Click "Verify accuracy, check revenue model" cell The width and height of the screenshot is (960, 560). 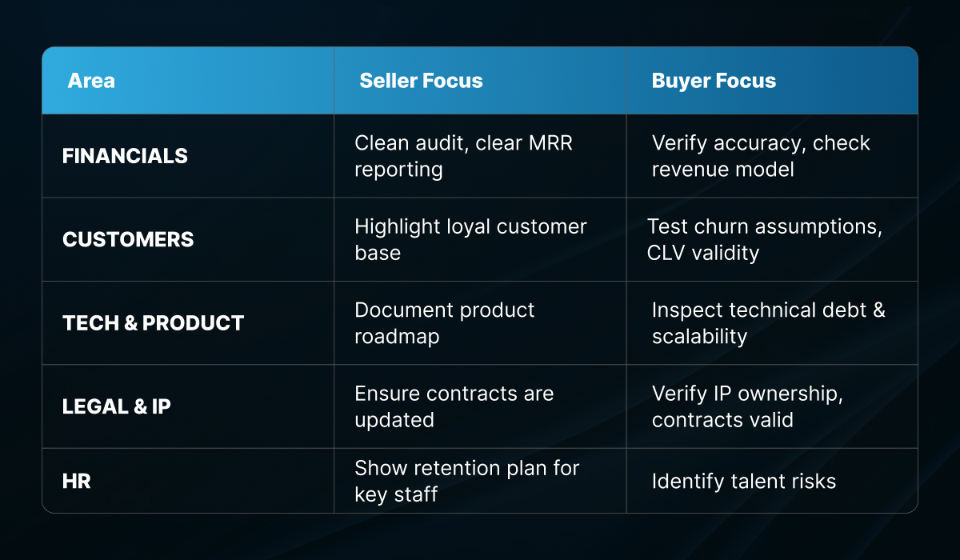760,156
